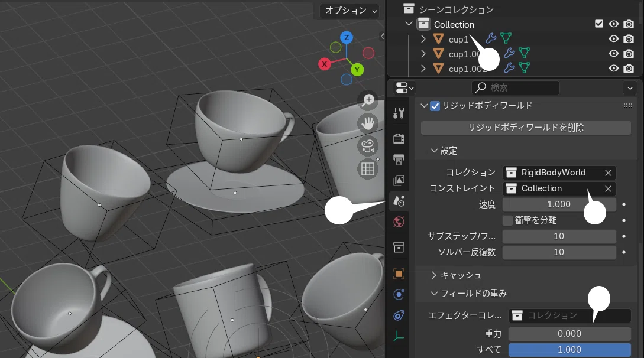
Task: Open the orange Object properties tab
Action: point(399,274)
